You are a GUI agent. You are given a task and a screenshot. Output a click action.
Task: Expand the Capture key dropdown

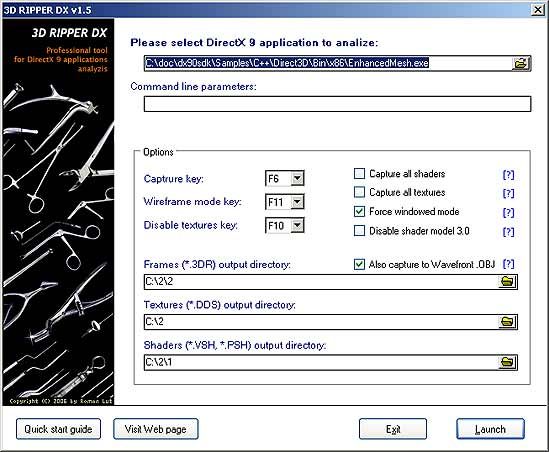(x=297, y=179)
